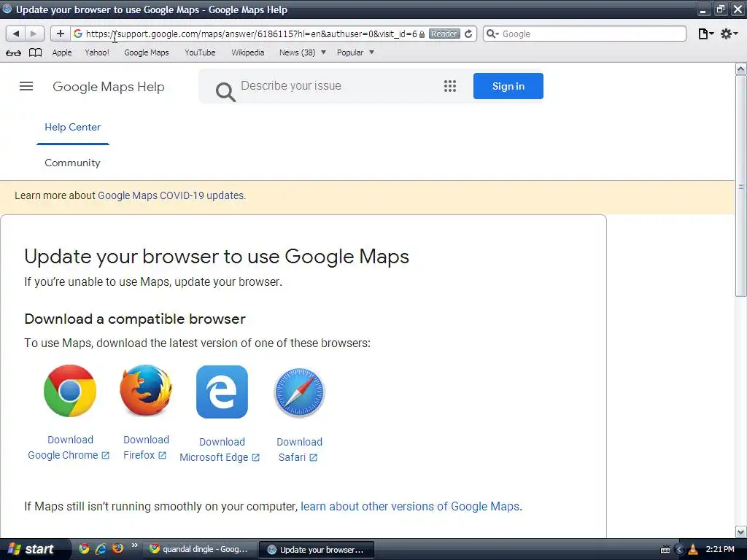The width and height of the screenshot is (747, 560).
Task: Open the Reader view button
Action: coord(444,34)
